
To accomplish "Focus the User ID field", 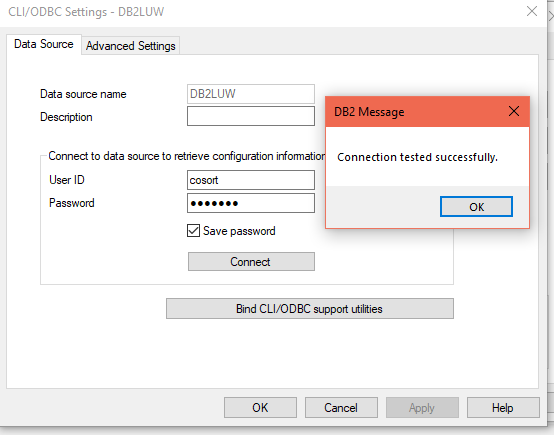I will tap(251, 180).
